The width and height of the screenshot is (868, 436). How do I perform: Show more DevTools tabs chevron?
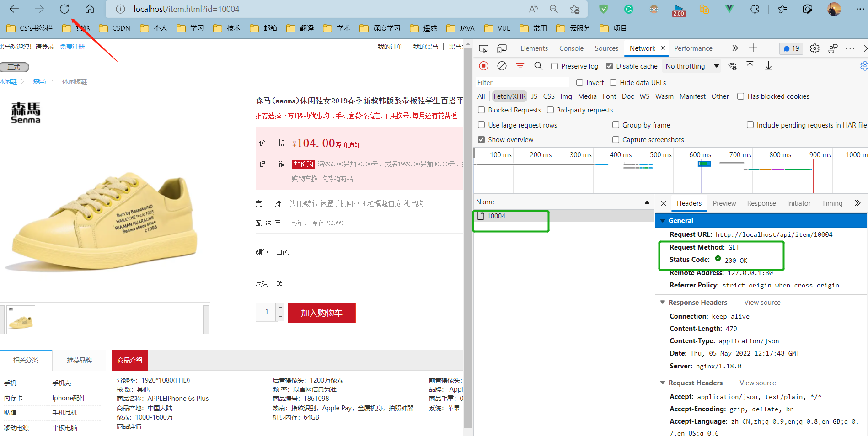(x=735, y=48)
